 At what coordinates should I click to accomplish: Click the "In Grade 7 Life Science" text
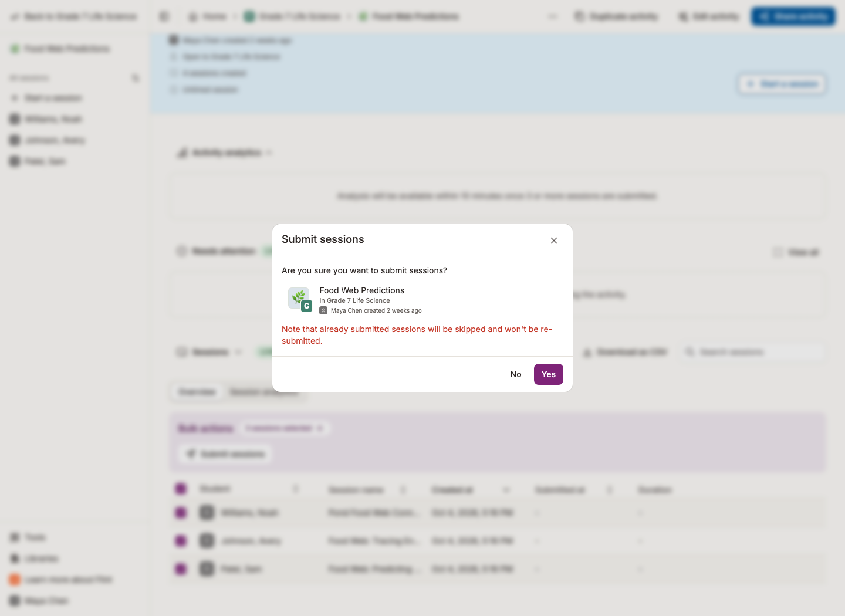(354, 300)
